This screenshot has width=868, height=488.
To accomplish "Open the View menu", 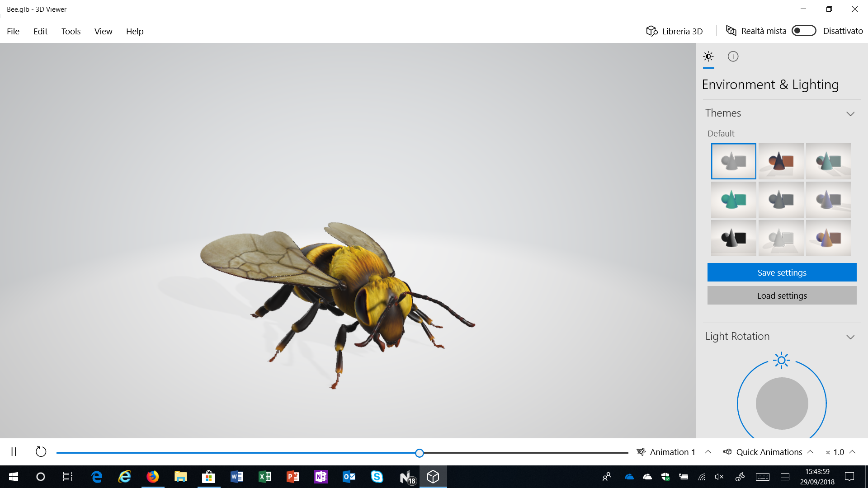I will coord(103,31).
